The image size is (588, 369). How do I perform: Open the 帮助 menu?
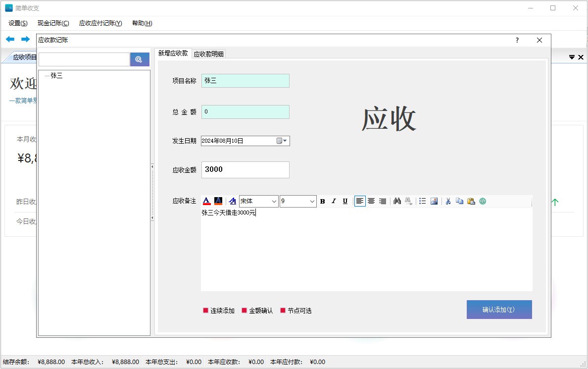pyautogui.click(x=142, y=23)
